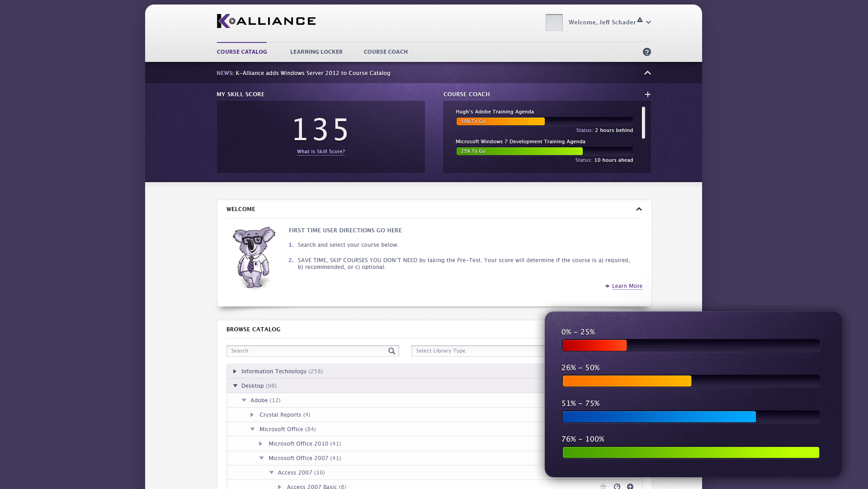Click the 135 skill score number
This screenshot has height=489, width=868.
click(x=321, y=130)
